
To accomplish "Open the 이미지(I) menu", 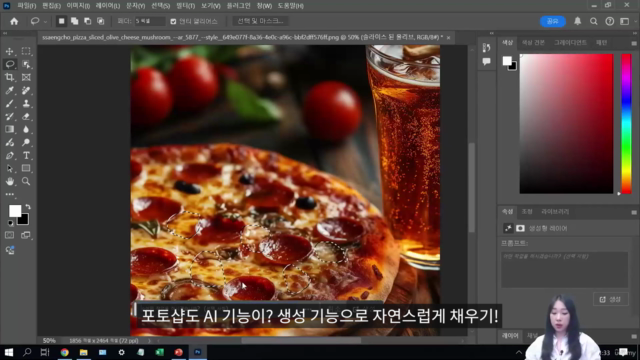I will pos(78,6).
